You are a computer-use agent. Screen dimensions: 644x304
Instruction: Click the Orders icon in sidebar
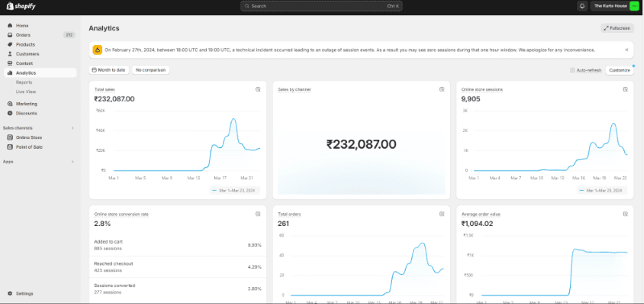(10, 35)
